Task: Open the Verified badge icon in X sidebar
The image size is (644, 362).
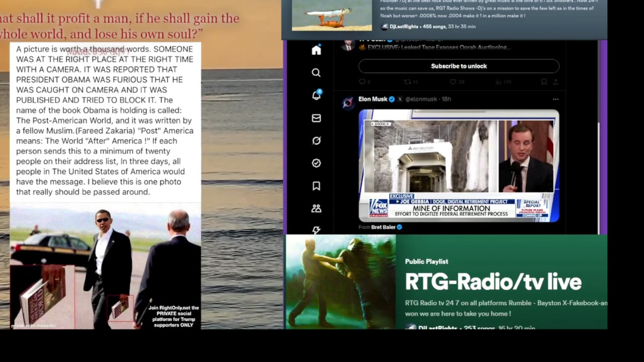Action: (x=316, y=163)
